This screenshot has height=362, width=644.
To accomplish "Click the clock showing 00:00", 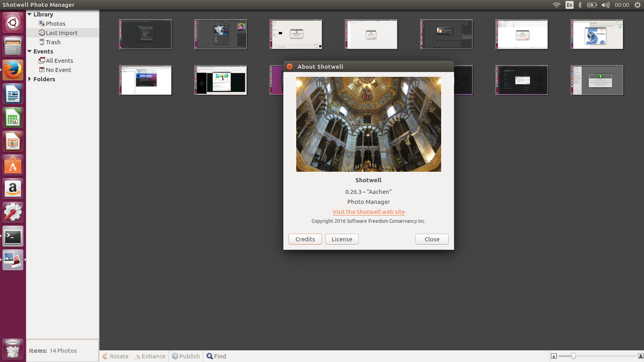I will point(622,5).
